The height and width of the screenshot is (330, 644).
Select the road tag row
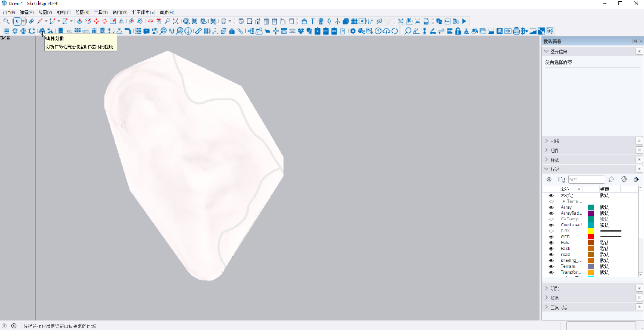click(x=565, y=254)
